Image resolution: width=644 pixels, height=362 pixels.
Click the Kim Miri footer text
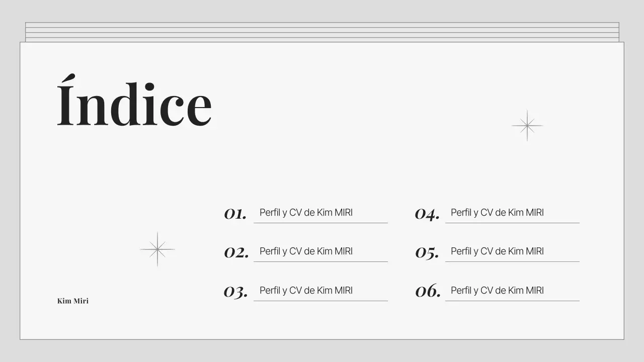[x=73, y=301]
